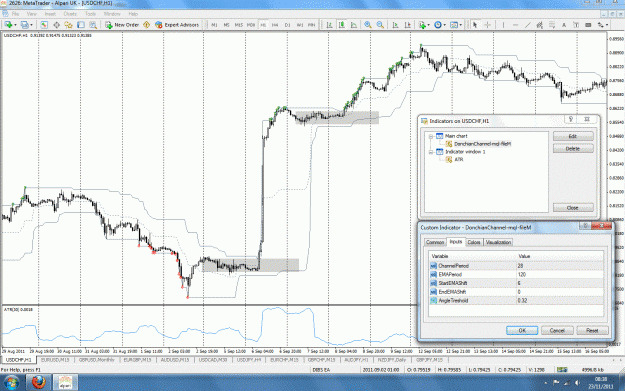Open the periods clock icon
This screenshot has width=625, height=391.
438,25
